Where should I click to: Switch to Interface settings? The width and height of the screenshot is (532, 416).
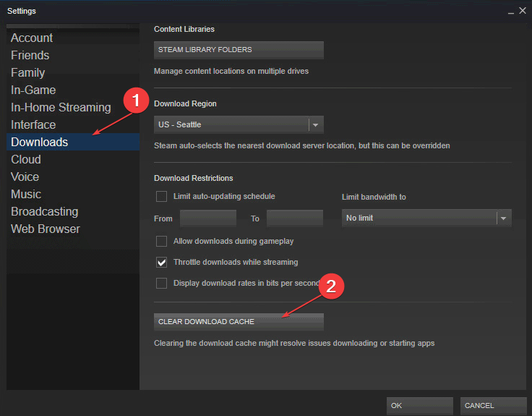pyautogui.click(x=72, y=124)
